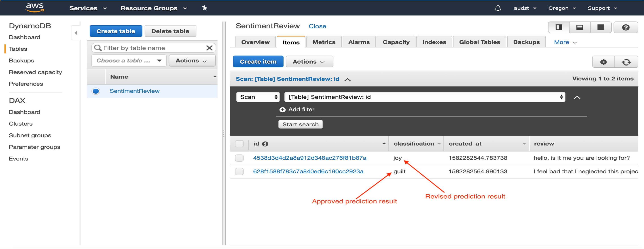Check the box for the joy row

[239, 158]
